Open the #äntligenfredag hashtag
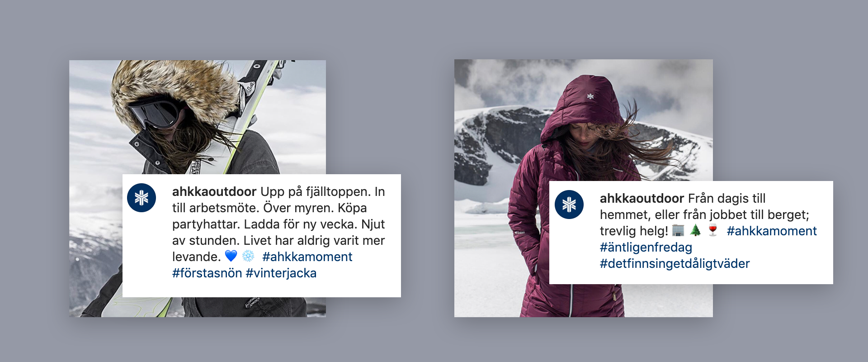This screenshot has height=362, width=868. click(x=646, y=248)
